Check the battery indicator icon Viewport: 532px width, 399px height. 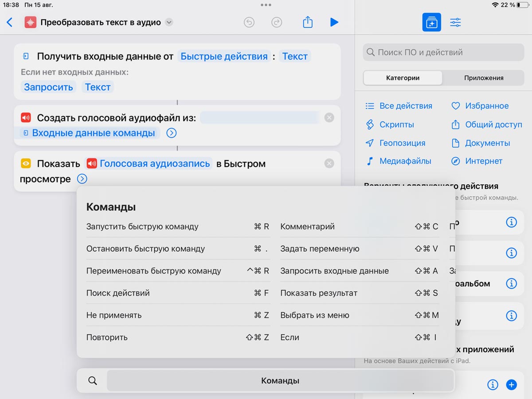[x=523, y=5]
